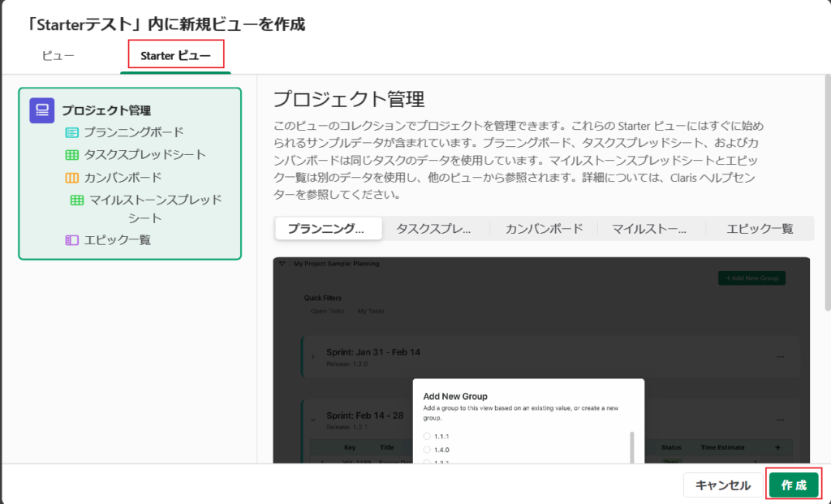Click the プランニングボード icon in sidebar

72,132
